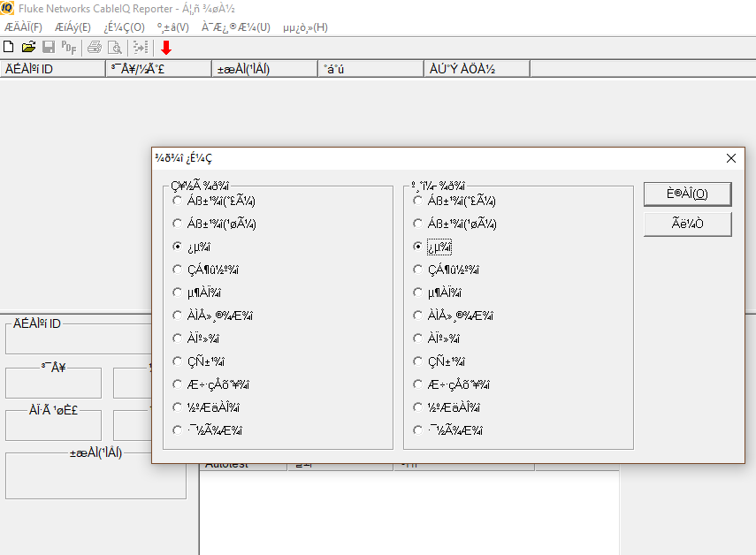Choose 'µ¶ÀÏ¾î' radio in right group

[438, 293]
